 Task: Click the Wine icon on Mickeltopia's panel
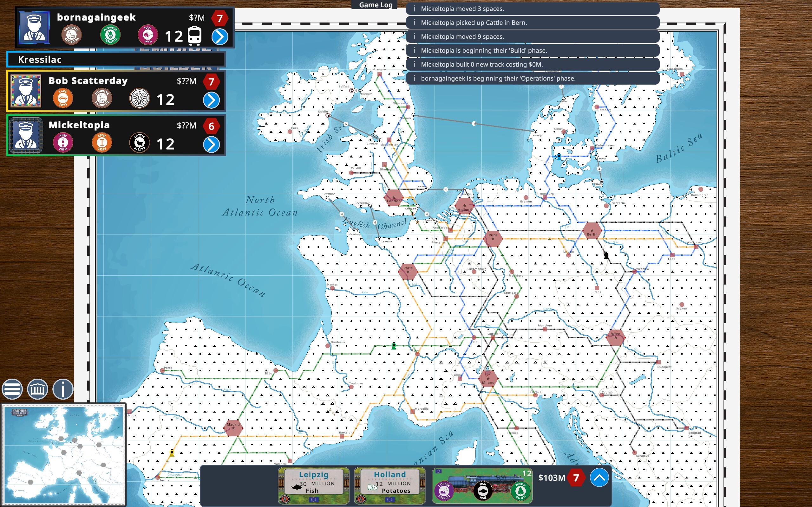(62, 142)
